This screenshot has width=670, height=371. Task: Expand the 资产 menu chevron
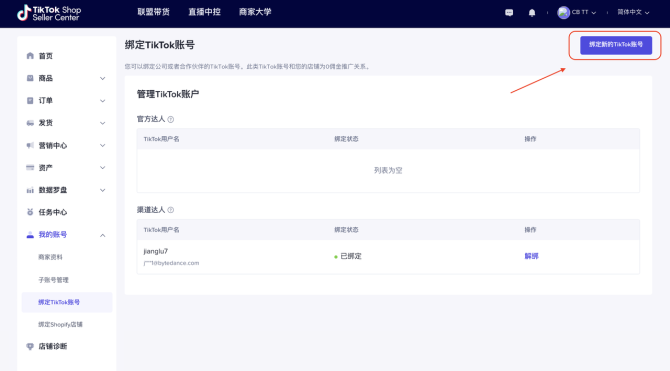tap(103, 168)
